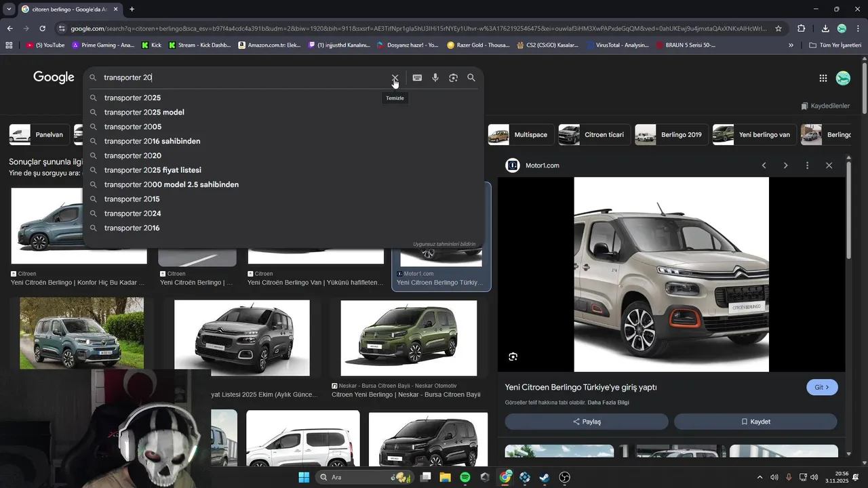Open the Google apps grid
This screenshot has height=488, width=868.
823,78
